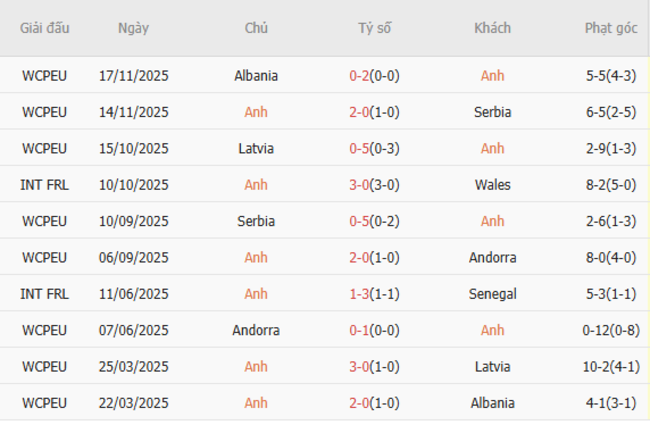Image resolution: width=650 pixels, height=425 pixels.
Task: Click Serbia as away team on 14/11/2025
Action: (493, 112)
